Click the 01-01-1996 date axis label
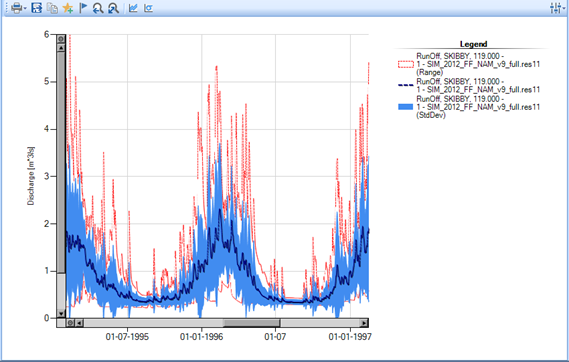 (201, 337)
